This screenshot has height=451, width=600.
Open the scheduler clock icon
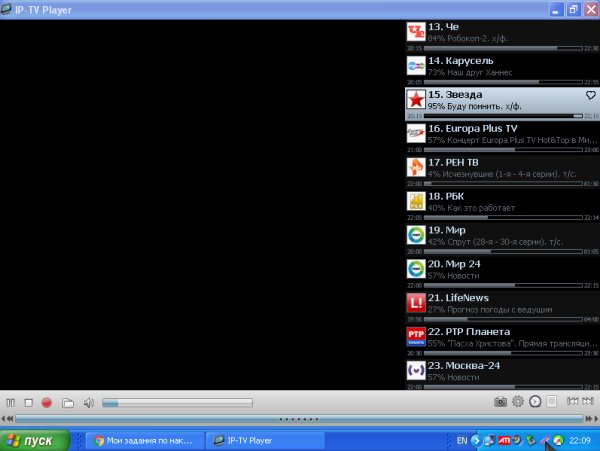click(x=535, y=401)
